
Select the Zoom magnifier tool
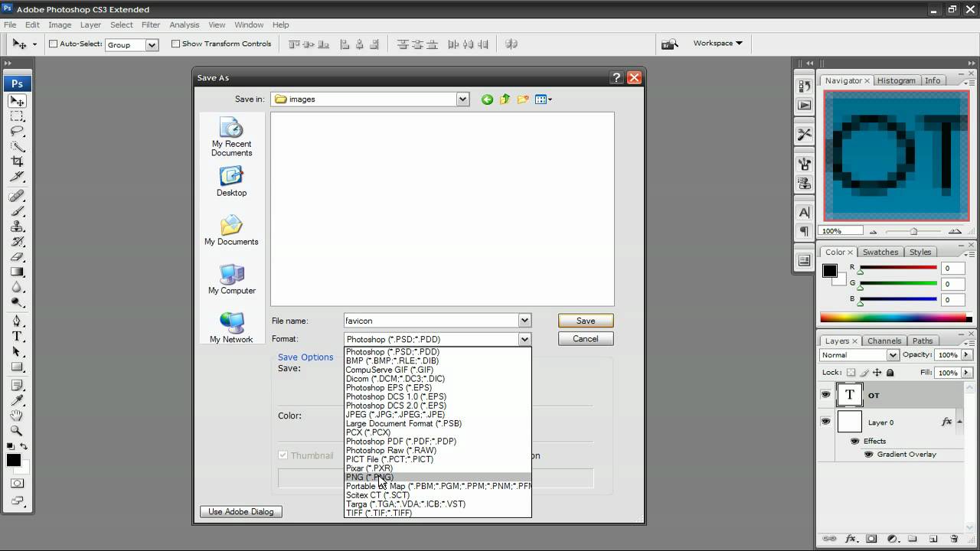pos(17,431)
